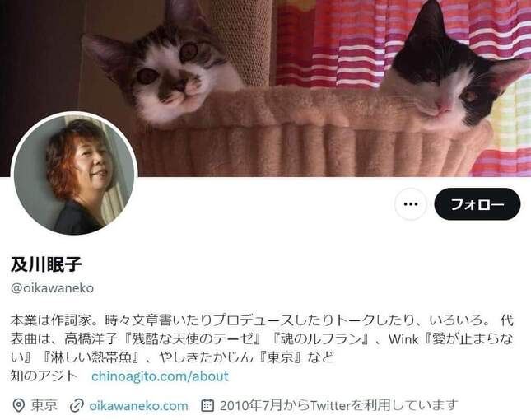View the cat header banner image

265,88
